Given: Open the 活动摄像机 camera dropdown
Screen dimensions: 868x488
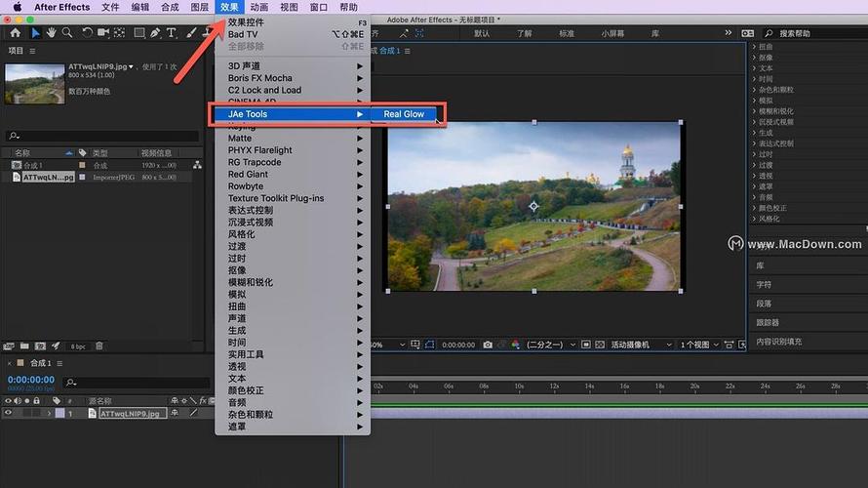Looking at the screenshot, I should click(x=641, y=345).
